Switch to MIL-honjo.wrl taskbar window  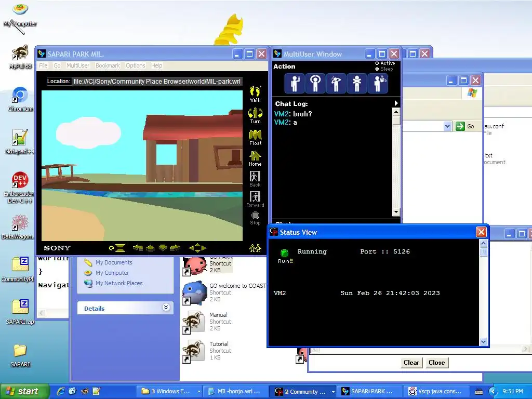click(x=234, y=392)
